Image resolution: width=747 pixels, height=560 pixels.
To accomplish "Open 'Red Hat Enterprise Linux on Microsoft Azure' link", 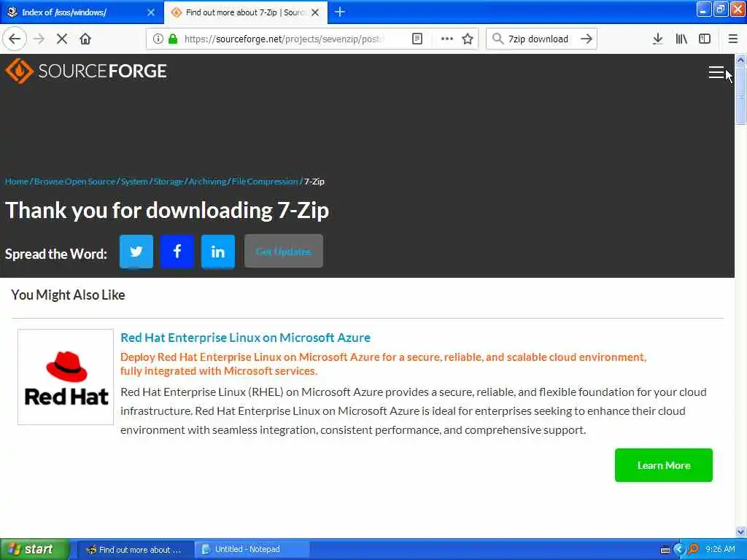I will click(245, 338).
